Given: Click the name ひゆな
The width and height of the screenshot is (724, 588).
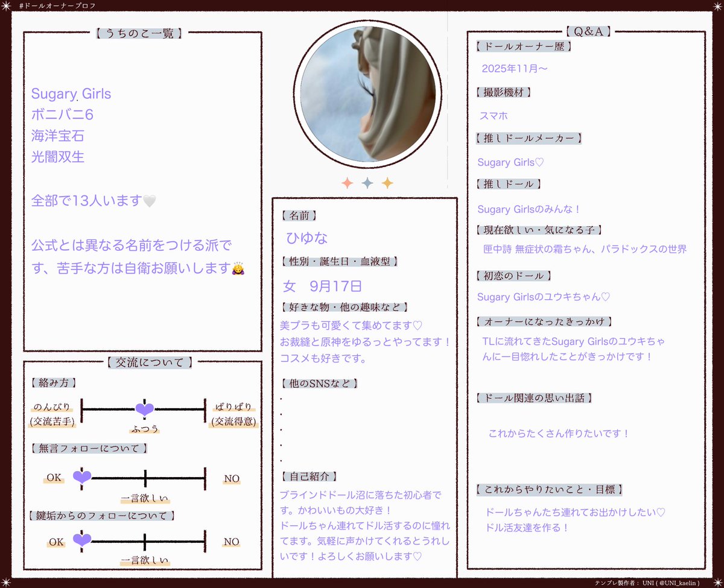Looking at the screenshot, I should tap(307, 238).
